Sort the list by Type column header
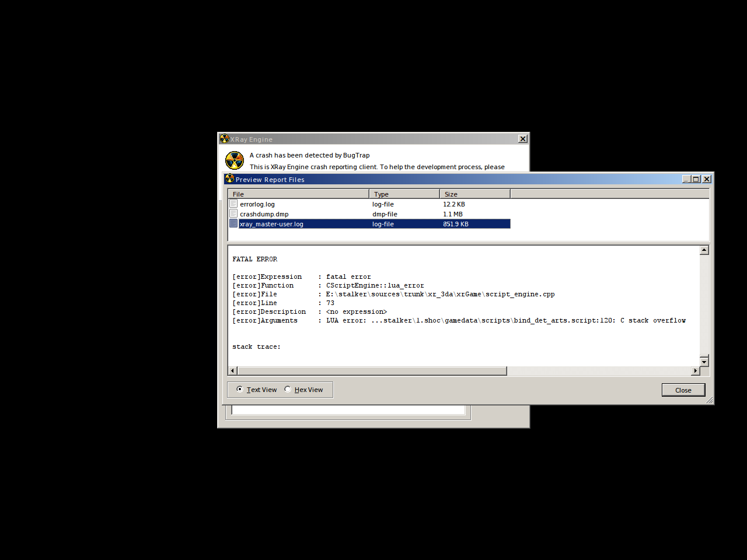This screenshot has height=560, width=747. click(404, 194)
